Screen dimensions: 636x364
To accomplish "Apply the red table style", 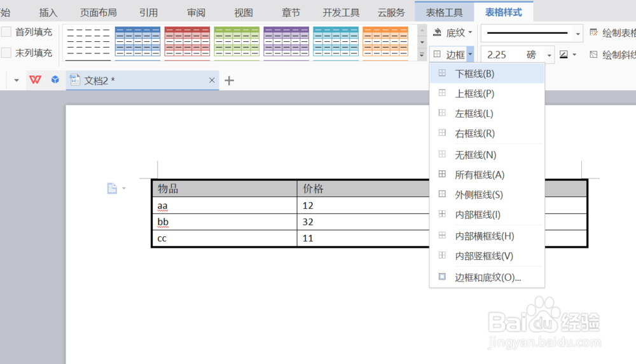I will tap(187, 43).
